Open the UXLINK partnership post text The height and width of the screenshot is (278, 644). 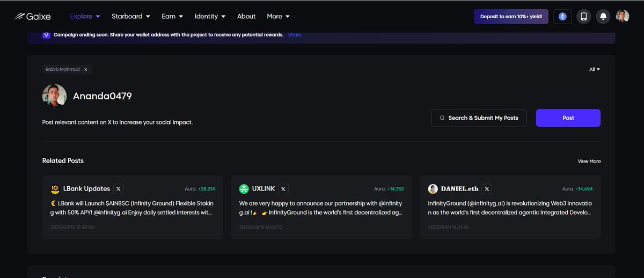[x=321, y=208]
